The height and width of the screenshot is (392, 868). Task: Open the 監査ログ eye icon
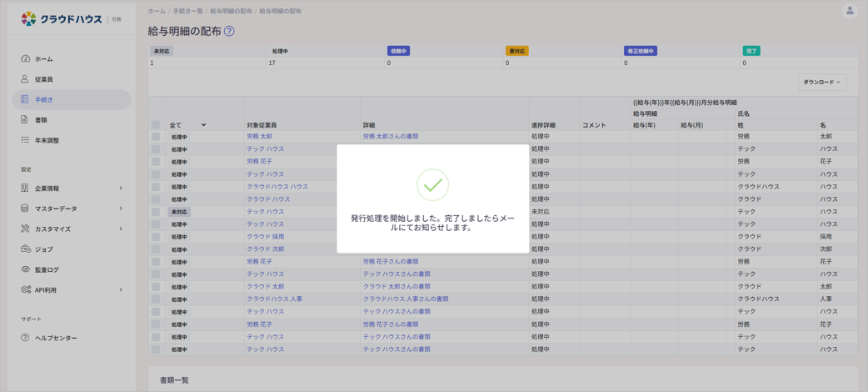coord(25,269)
